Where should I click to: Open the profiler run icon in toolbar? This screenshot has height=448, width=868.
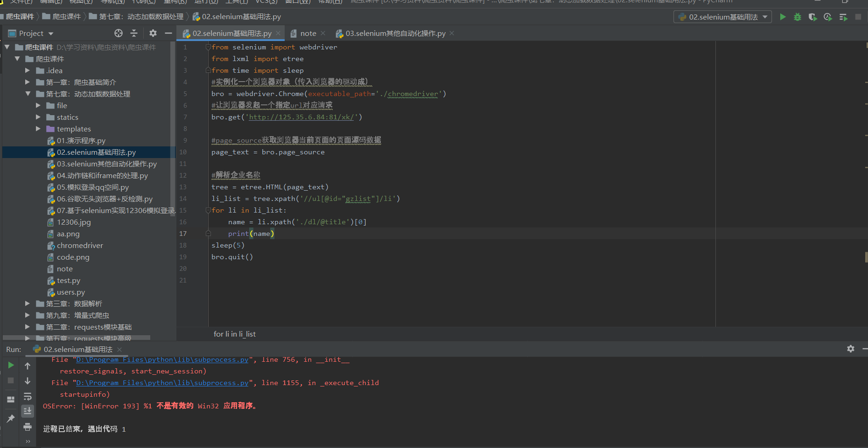point(828,17)
